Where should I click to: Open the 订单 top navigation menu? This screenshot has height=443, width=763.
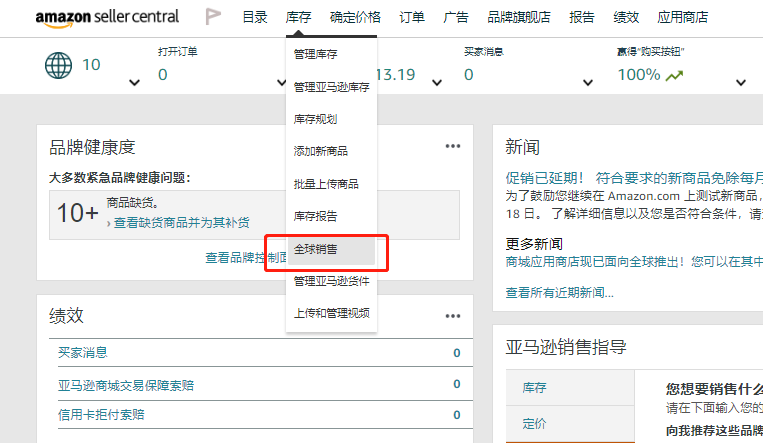(411, 17)
